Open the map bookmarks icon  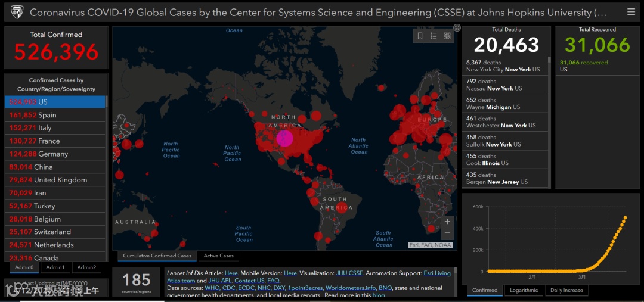420,36
